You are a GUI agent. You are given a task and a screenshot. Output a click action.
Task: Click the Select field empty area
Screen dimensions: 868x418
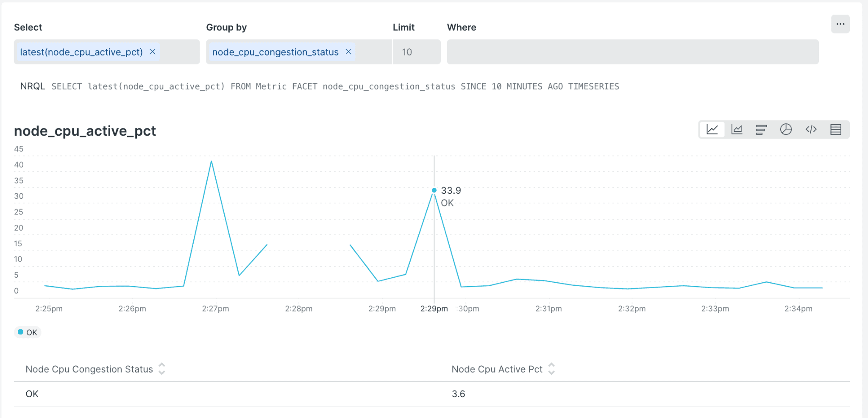click(179, 52)
